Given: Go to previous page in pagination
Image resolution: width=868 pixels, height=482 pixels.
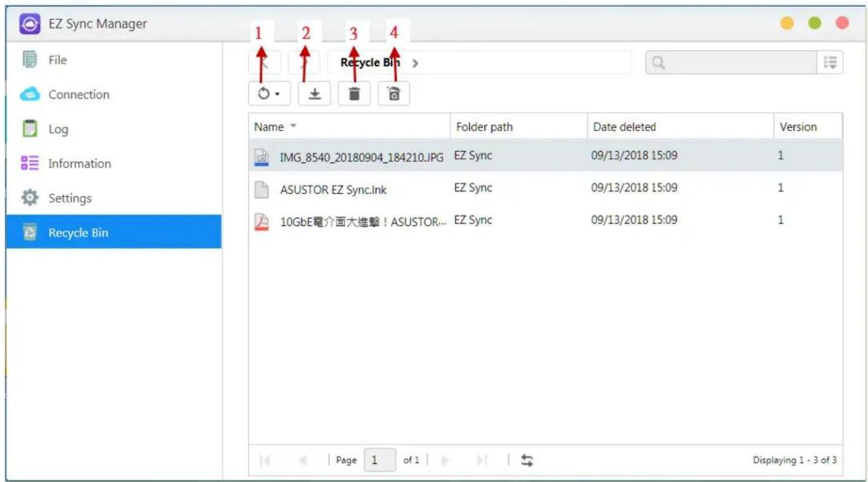Looking at the screenshot, I should tap(303, 460).
